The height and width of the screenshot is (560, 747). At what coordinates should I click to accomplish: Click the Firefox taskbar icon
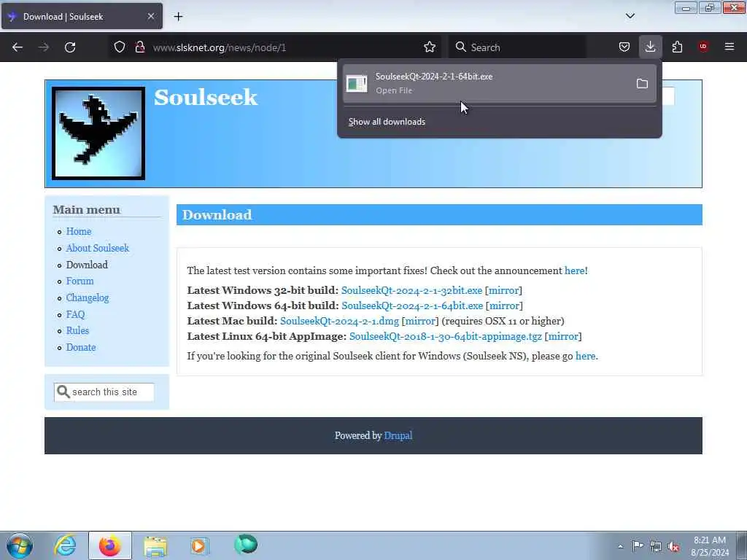109,545
